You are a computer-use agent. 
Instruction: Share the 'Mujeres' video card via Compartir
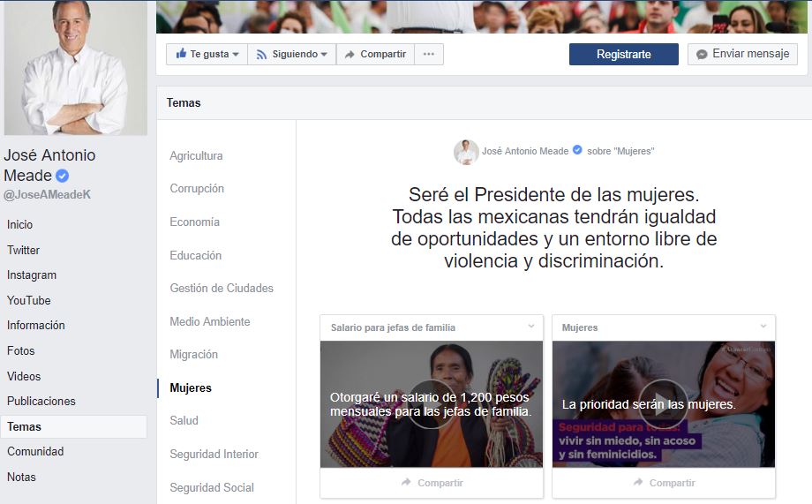(664, 483)
